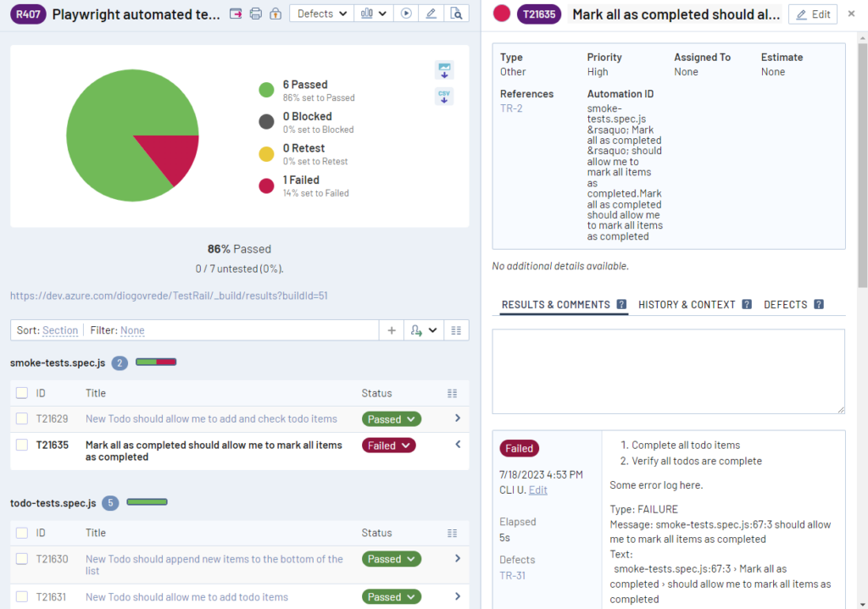The width and height of the screenshot is (868, 609).
Task: Open the Passed status dropdown for T21629
Action: point(391,419)
